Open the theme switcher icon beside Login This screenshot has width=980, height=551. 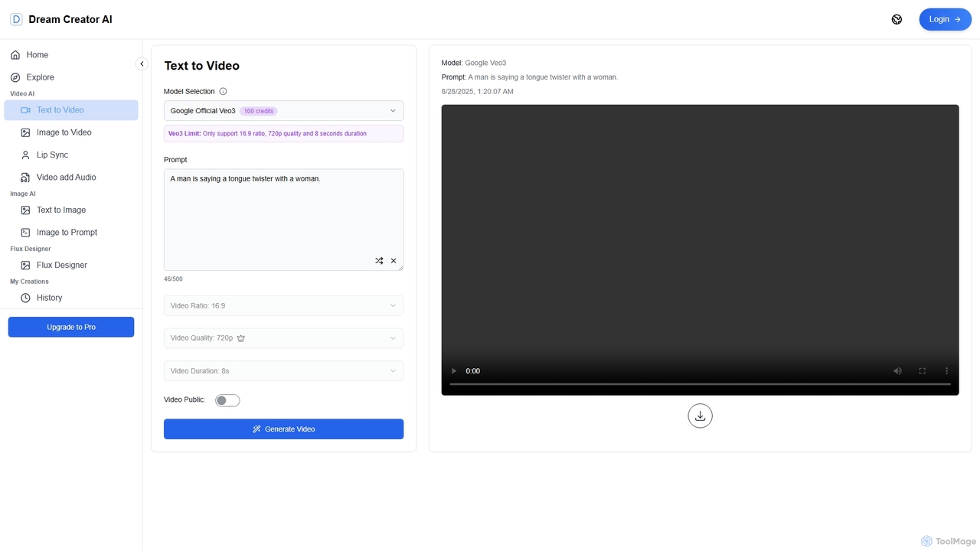(x=897, y=19)
